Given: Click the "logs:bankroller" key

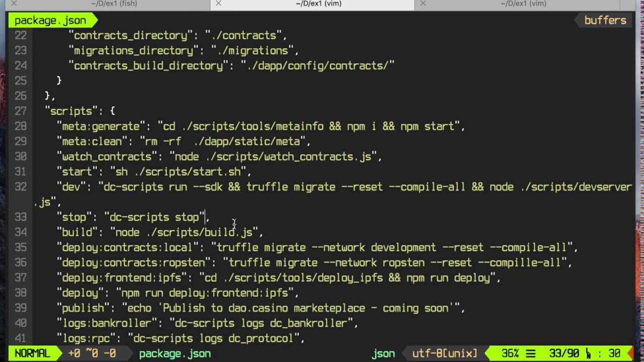Looking at the screenshot, I should [x=107, y=323].
